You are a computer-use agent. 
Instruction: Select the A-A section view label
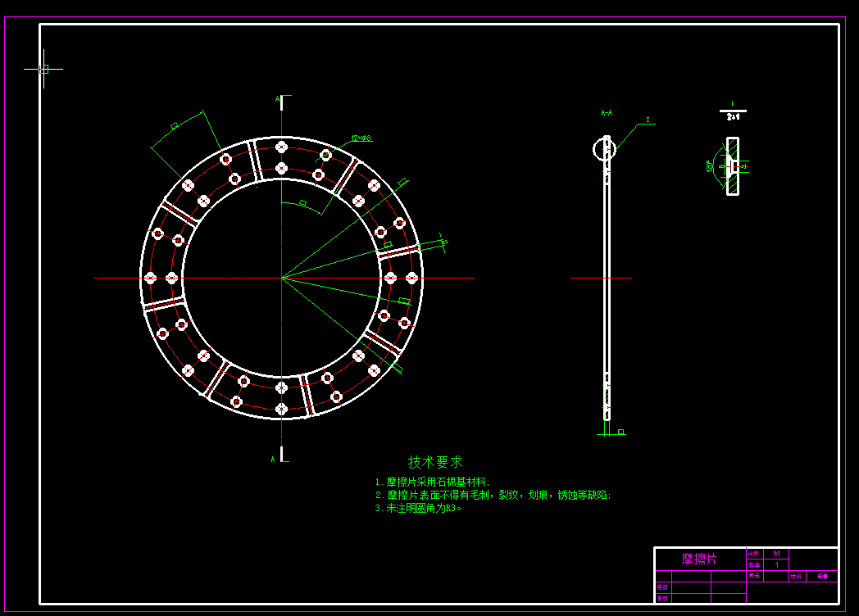click(x=607, y=113)
